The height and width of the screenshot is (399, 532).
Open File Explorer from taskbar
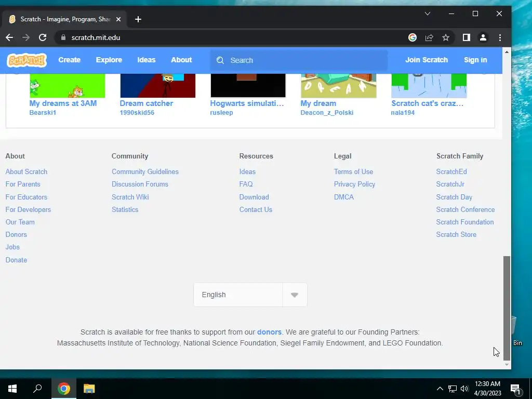(89, 389)
